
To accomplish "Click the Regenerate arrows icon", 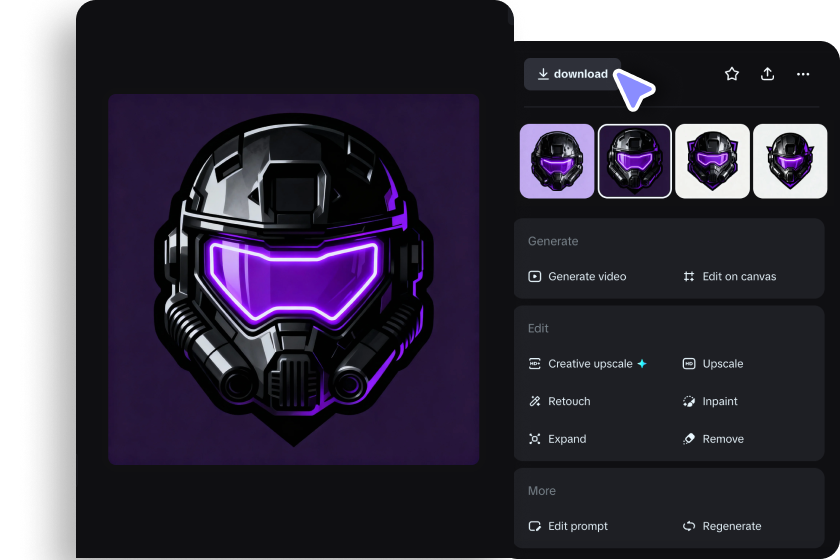I will point(689,526).
